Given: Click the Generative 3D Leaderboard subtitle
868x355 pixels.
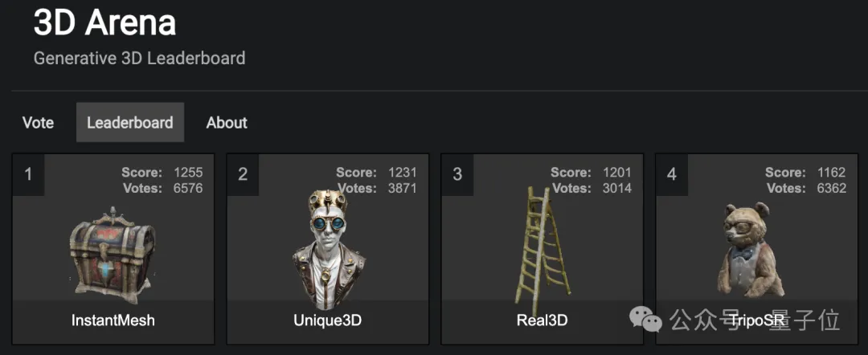Looking at the screenshot, I should pyautogui.click(x=140, y=58).
